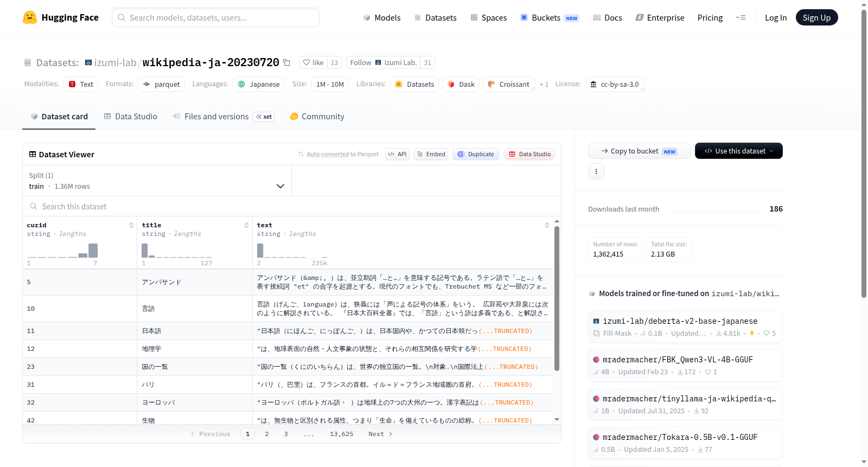Screen dimensions: 868x467
Task: Switch to the Dataset card tab
Action: click(59, 117)
